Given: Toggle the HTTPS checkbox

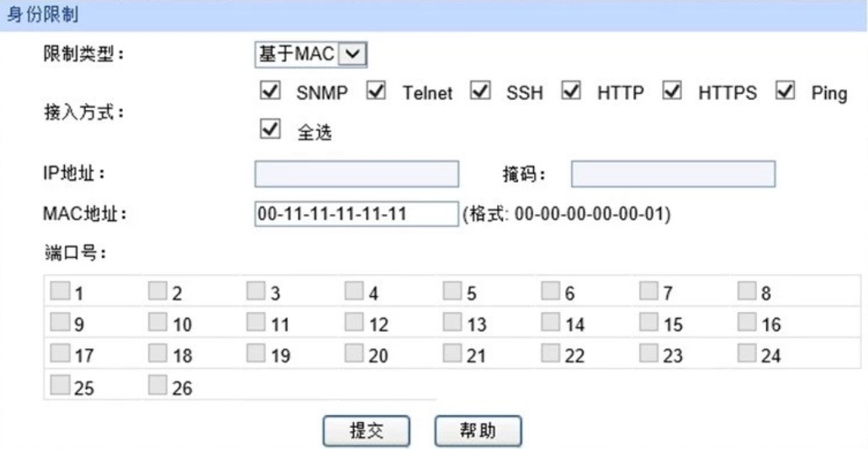Looking at the screenshot, I should (672, 92).
